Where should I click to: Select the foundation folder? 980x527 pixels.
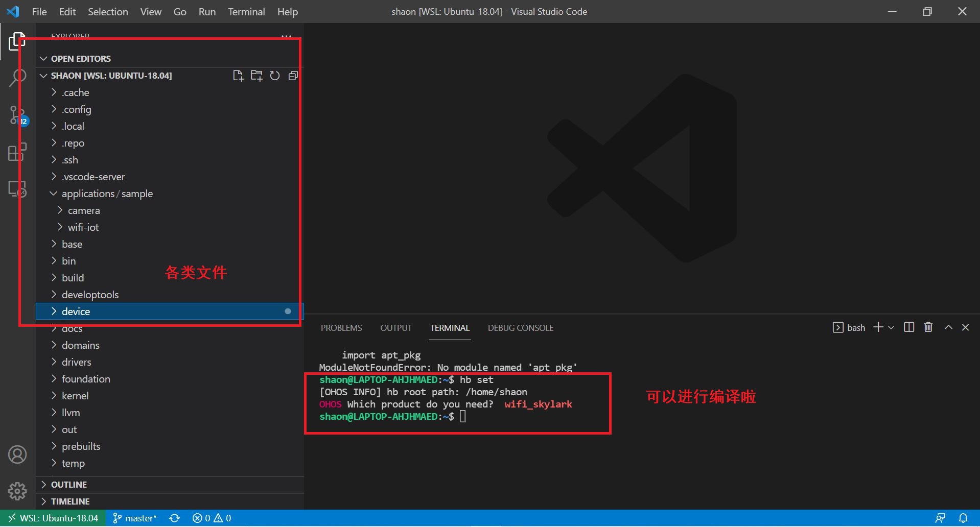(x=170, y=379)
